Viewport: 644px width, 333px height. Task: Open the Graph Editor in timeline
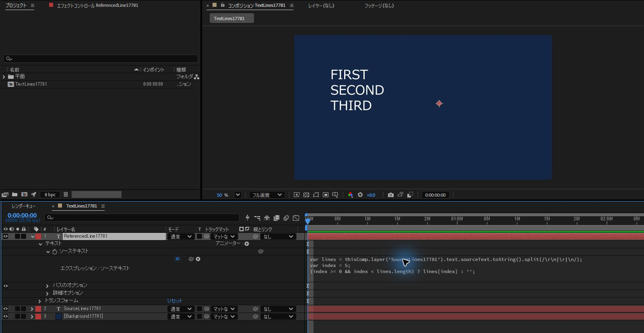coord(296,218)
